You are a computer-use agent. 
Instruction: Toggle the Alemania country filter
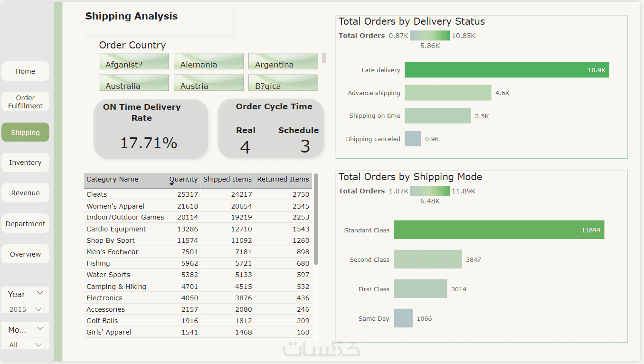[x=208, y=61]
